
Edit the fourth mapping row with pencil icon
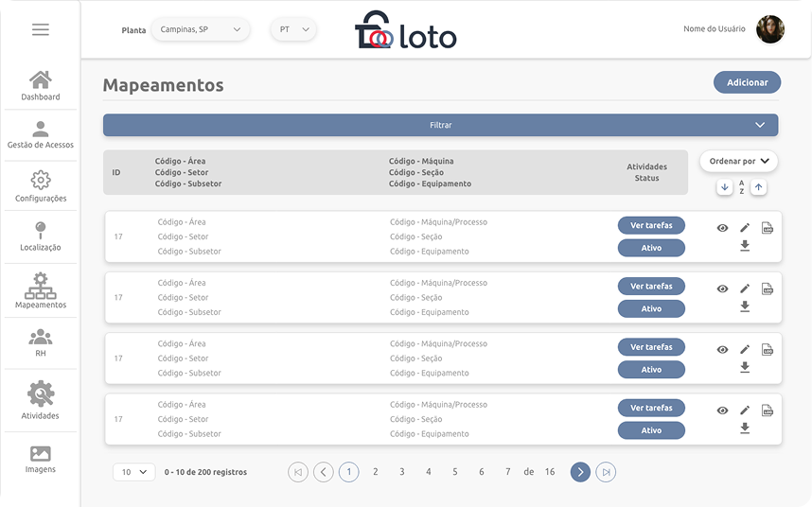pyautogui.click(x=745, y=411)
